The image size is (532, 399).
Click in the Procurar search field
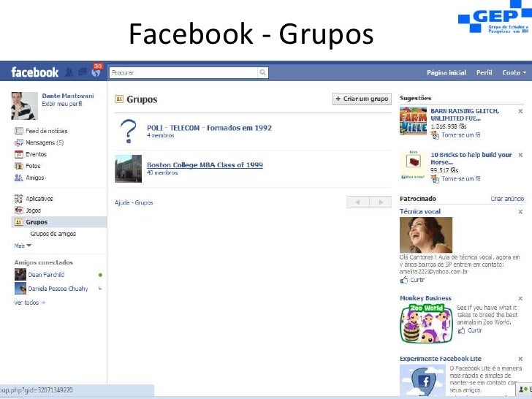pos(183,72)
